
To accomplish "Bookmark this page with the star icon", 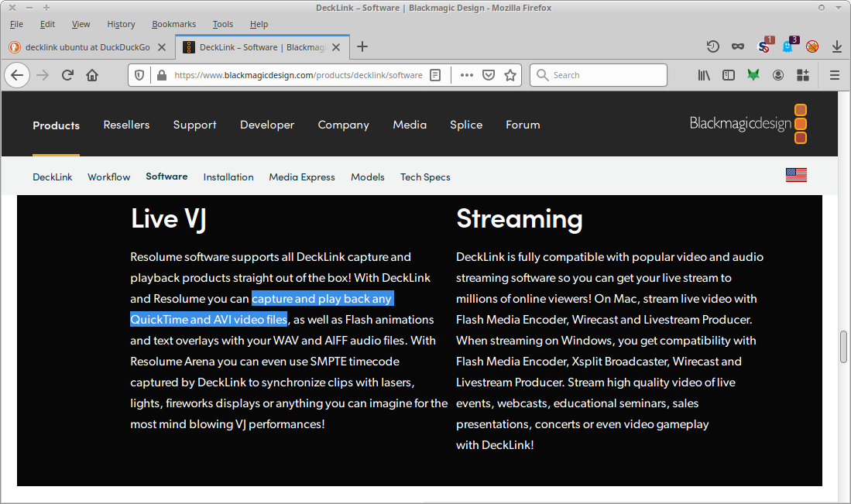I will [x=510, y=75].
